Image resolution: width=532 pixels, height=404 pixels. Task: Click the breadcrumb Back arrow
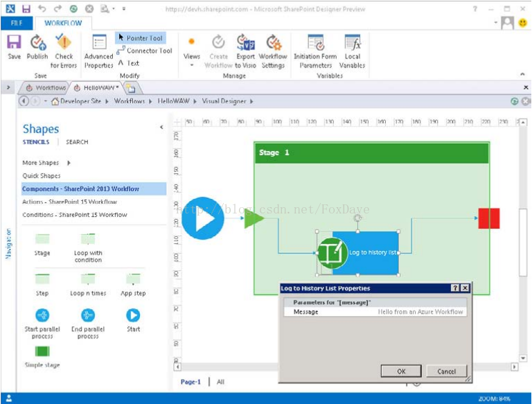pos(24,101)
